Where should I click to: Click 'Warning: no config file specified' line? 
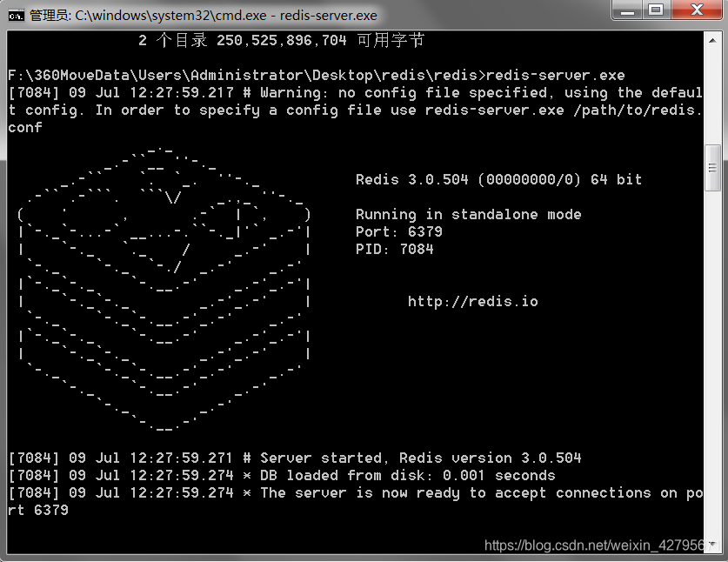click(x=356, y=93)
